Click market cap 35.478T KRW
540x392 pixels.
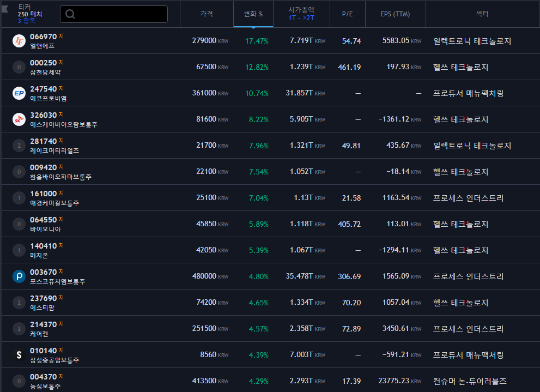click(x=305, y=276)
